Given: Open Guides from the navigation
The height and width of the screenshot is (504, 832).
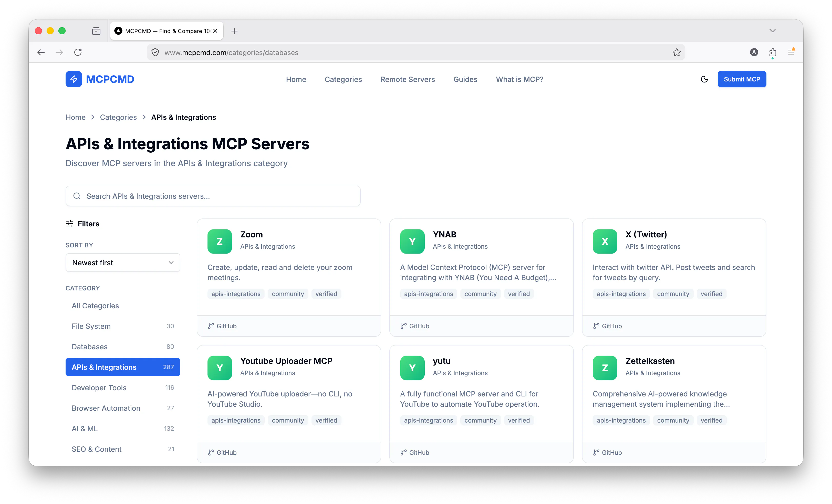Looking at the screenshot, I should tap(465, 79).
